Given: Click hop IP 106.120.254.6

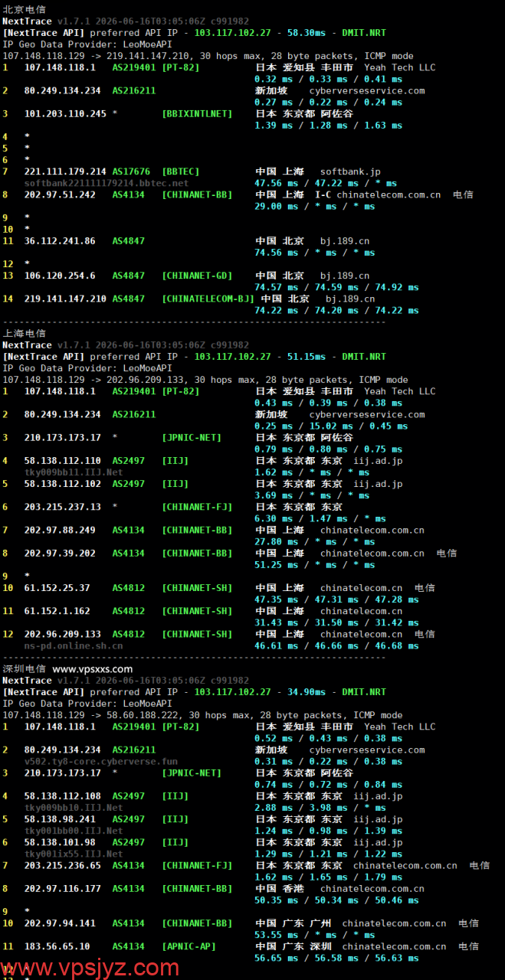Looking at the screenshot, I should tap(60, 276).
